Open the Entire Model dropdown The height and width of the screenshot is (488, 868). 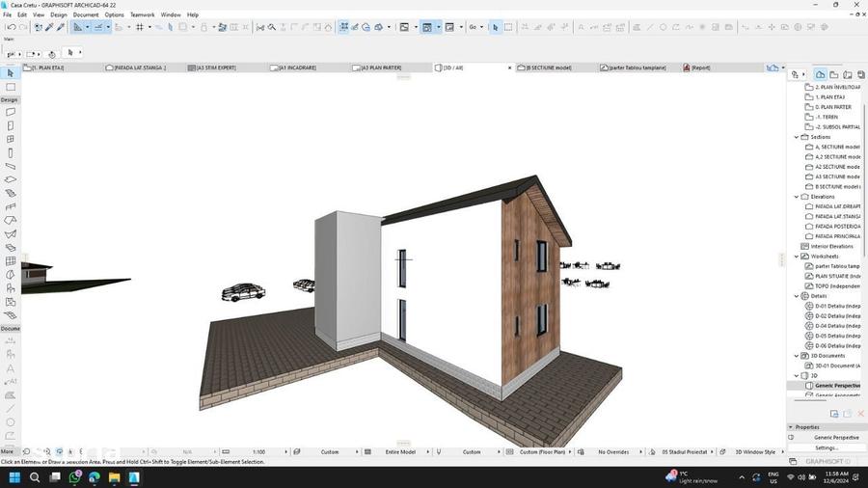399,452
